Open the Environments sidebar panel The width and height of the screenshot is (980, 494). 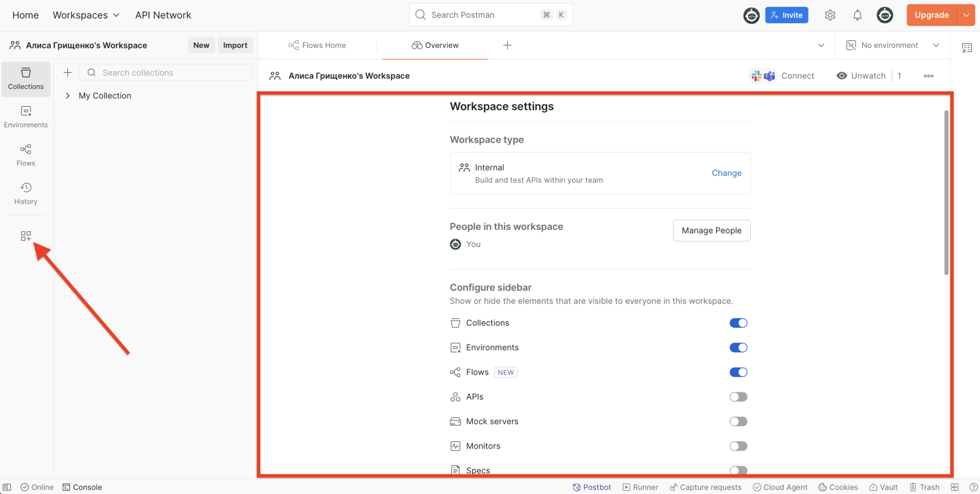26,117
